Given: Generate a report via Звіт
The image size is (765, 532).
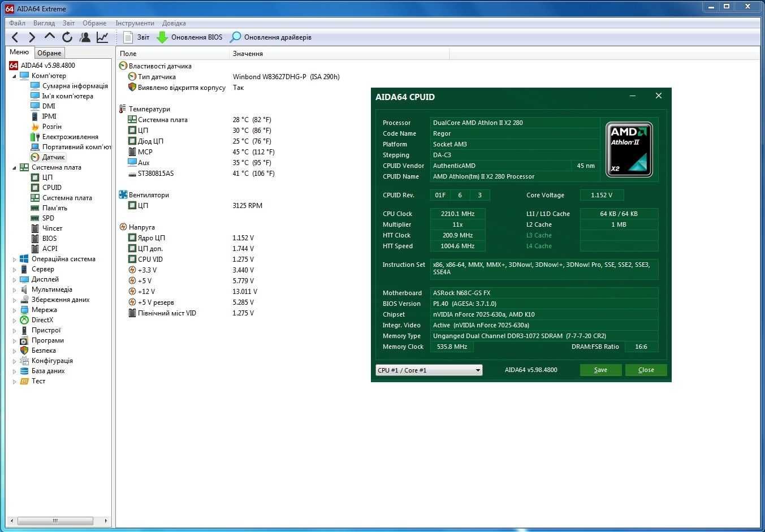Looking at the screenshot, I should tap(136, 37).
